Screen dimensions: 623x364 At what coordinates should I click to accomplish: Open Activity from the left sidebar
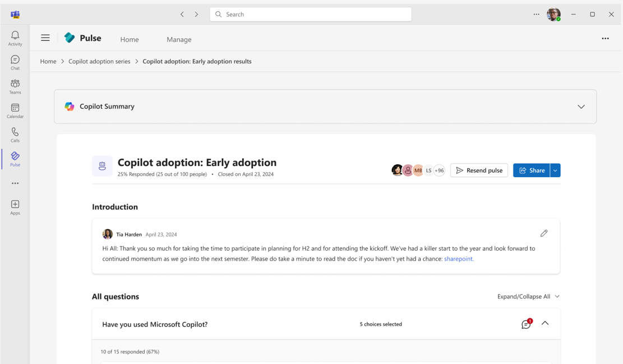point(15,37)
